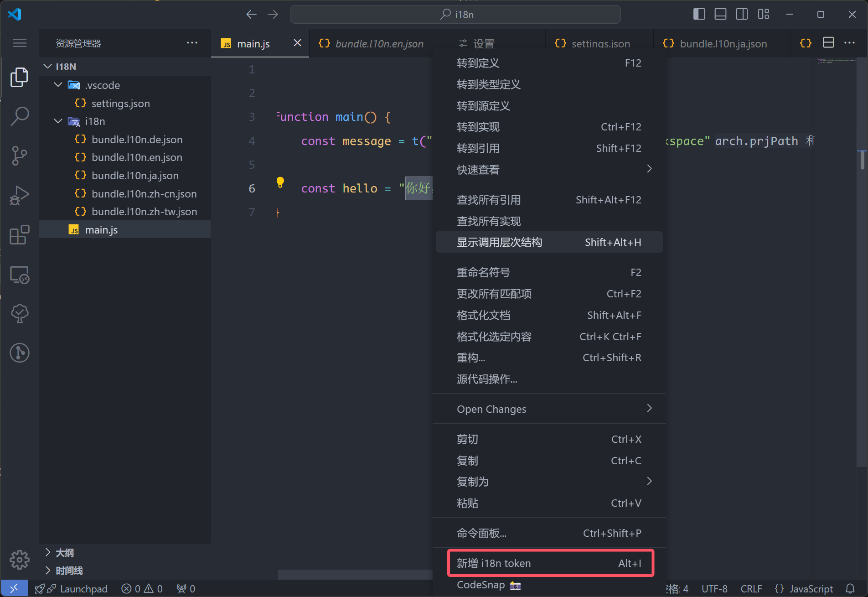This screenshot has width=868, height=597.
Task: Expand the 时间线 timeline section
Action: click(47, 570)
